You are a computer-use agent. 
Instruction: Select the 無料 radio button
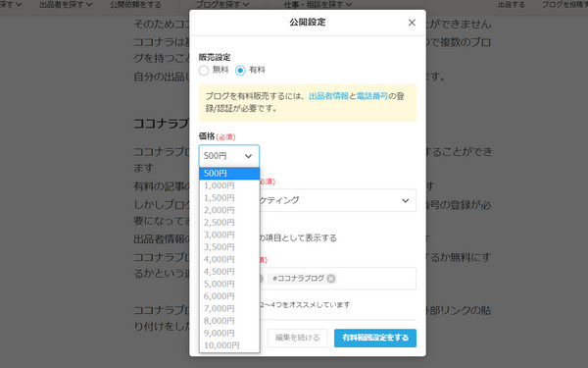coord(204,71)
